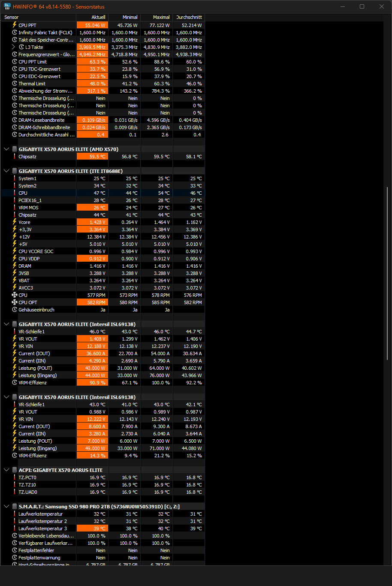This screenshot has height=586, width=392.
Task: Click the icon next to Gehäuseeinbruch
Action: tap(15, 310)
